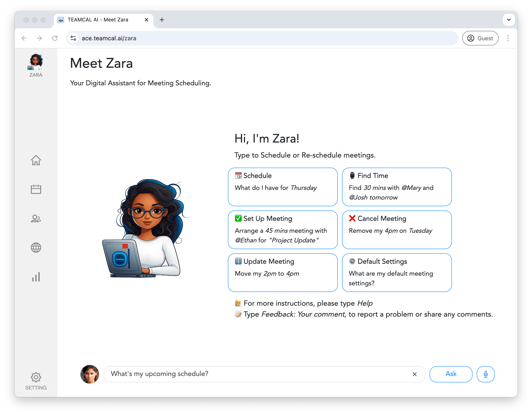Choose the Cancel Meeting card
This screenshot has width=532, height=415.
point(397,230)
